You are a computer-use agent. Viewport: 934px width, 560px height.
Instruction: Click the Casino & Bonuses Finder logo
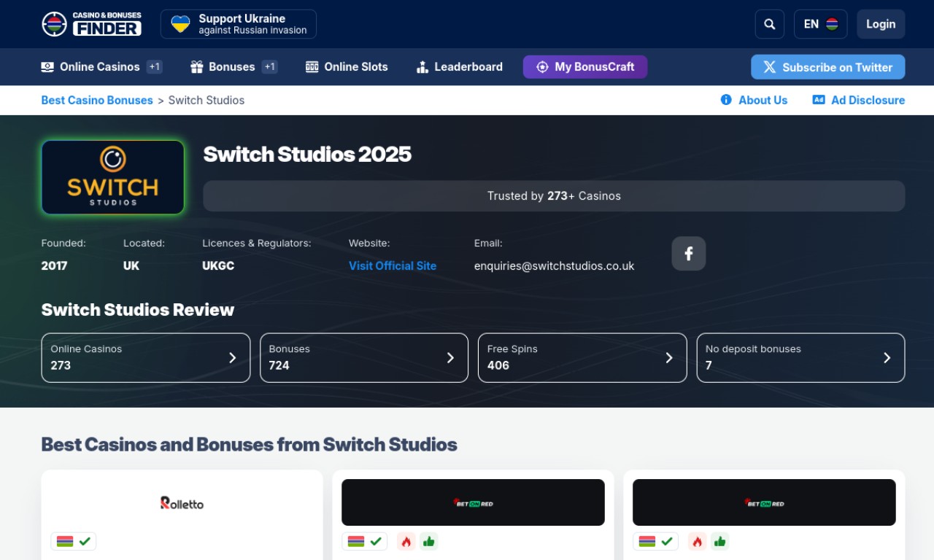pos(91,24)
